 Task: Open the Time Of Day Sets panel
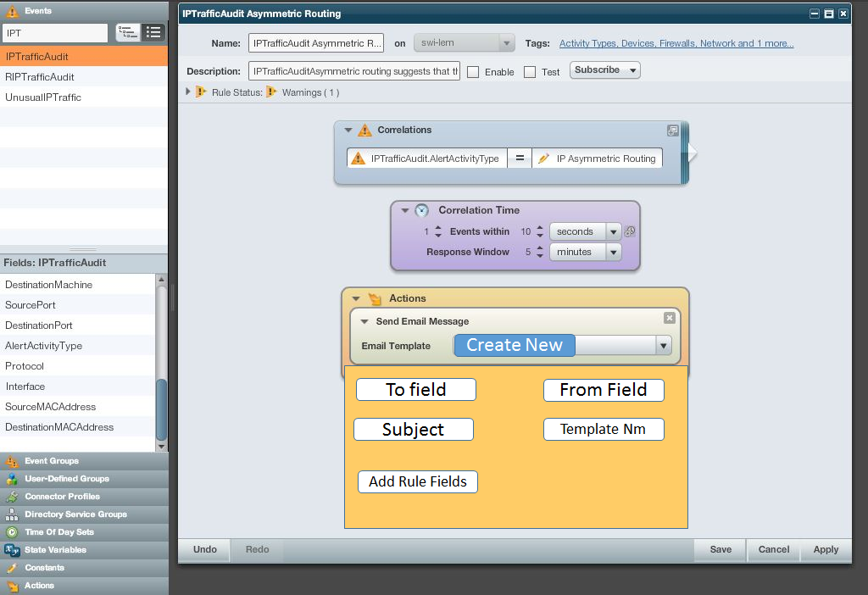84,532
